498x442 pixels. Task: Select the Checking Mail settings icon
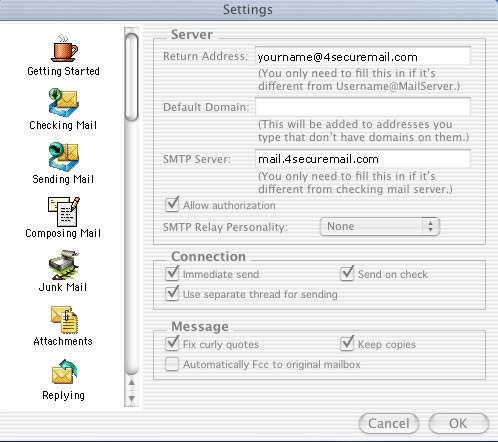(x=63, y=103)
